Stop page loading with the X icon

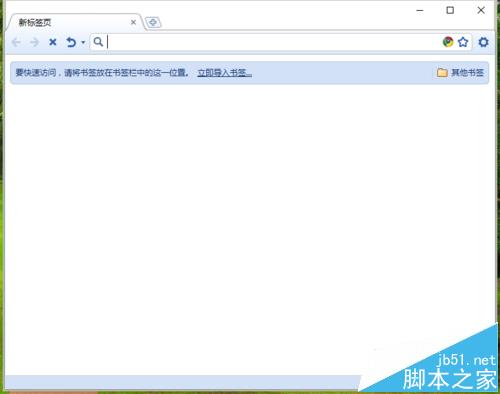53,42
